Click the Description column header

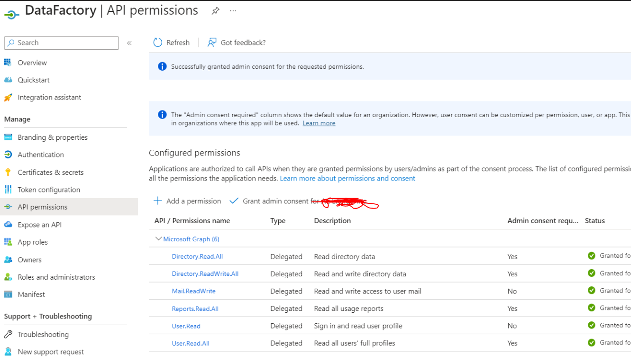[x=332, y=221]
